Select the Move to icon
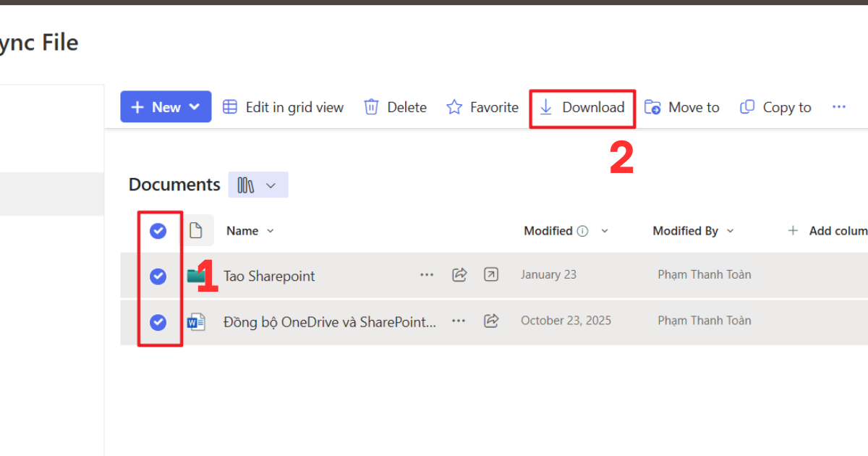 click(x=653, y=106)
